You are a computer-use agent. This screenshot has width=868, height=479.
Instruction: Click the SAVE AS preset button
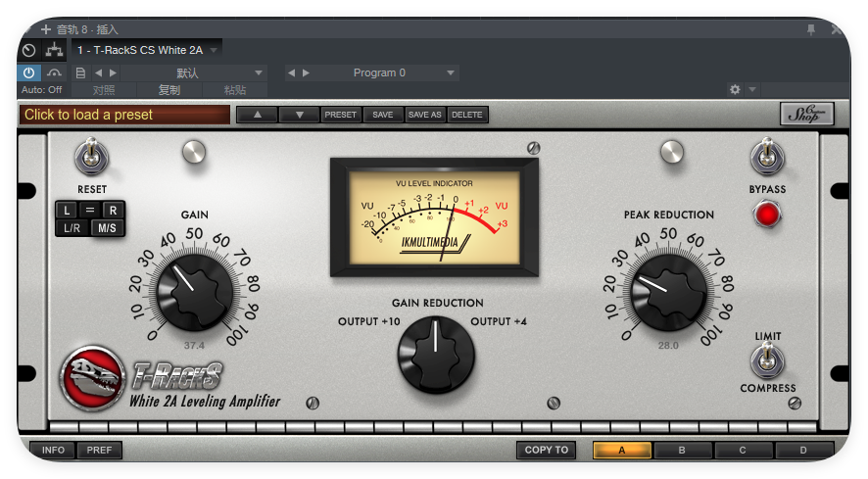point(424,115)
